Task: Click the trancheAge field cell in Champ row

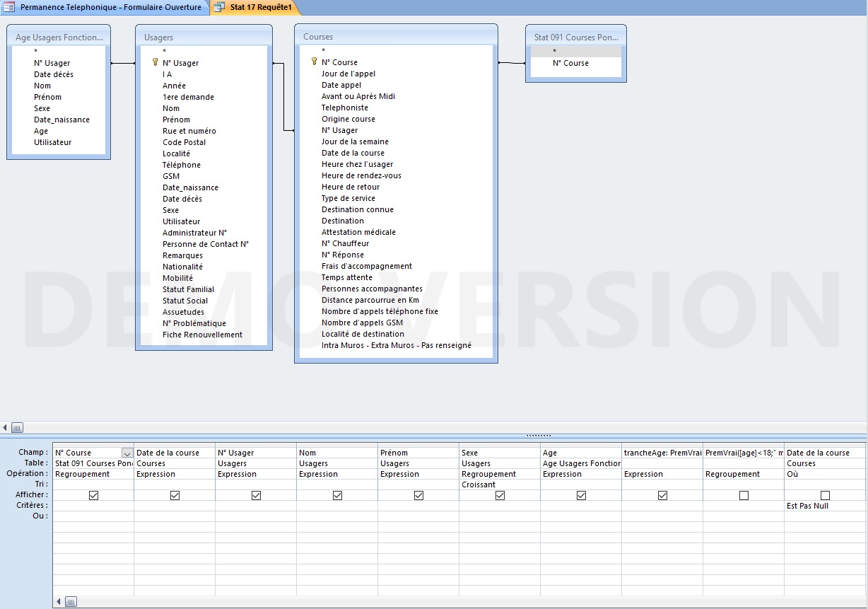Action: (x=662, y=453)
